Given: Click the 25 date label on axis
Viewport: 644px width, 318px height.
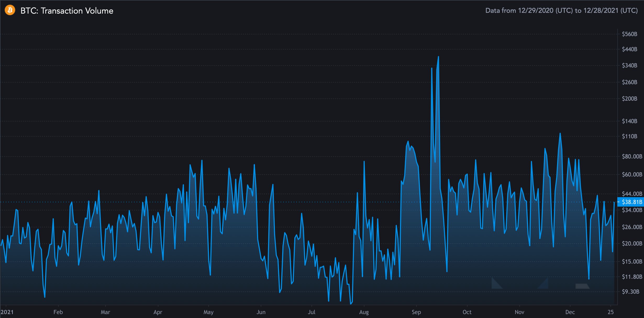Looking at the screenshot, I should click(x=610, y=312).
